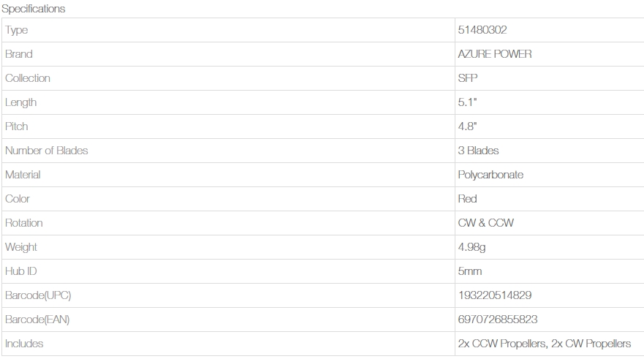Click the Rotation row label
Viewport: 644px width, 359px height.
(x=24, y=223)
